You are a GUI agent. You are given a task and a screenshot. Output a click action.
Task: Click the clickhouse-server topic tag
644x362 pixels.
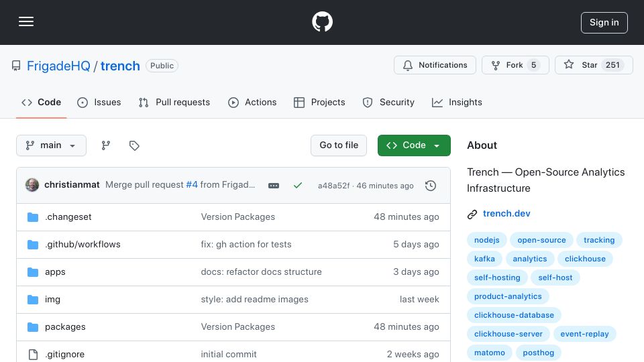tap(508, 334)
